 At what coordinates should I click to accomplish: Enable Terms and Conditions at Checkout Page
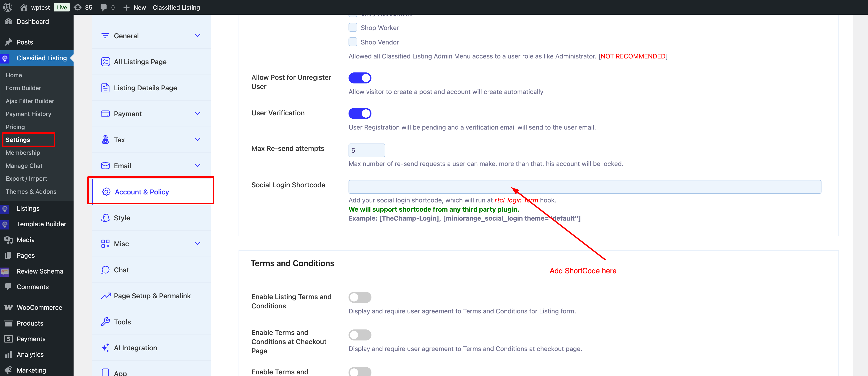(x=360, y=335)
